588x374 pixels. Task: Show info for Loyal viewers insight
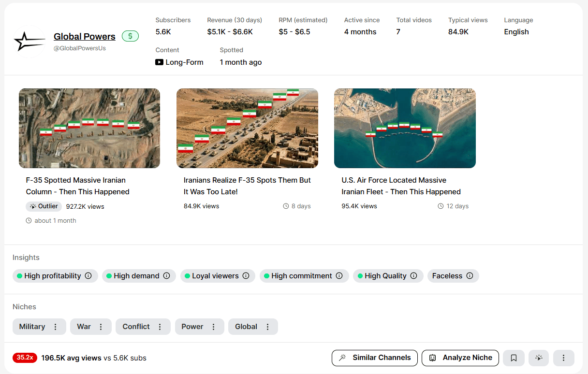246,276
